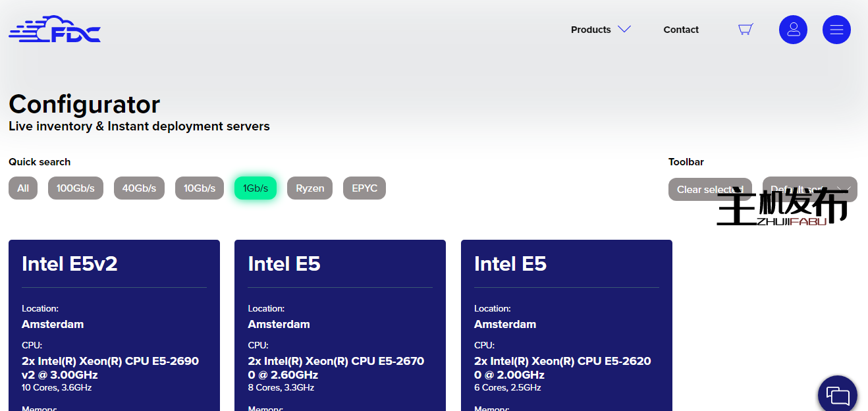Toggle the highlighted 1Gb/s filter

[x=256, y=188]
